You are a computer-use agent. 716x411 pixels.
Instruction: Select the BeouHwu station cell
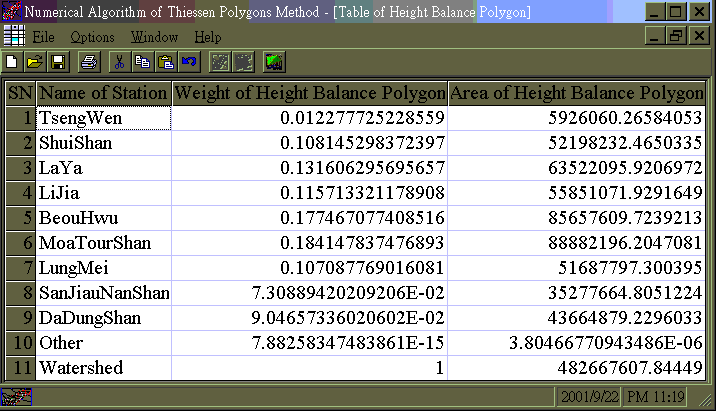tap(104, 218)
